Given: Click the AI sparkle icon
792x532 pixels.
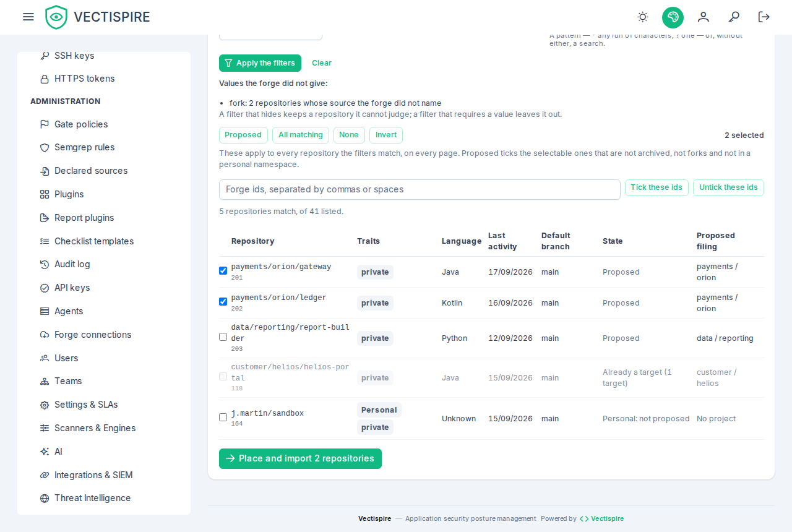Looking at the screenshot, I should pos(45,452).
